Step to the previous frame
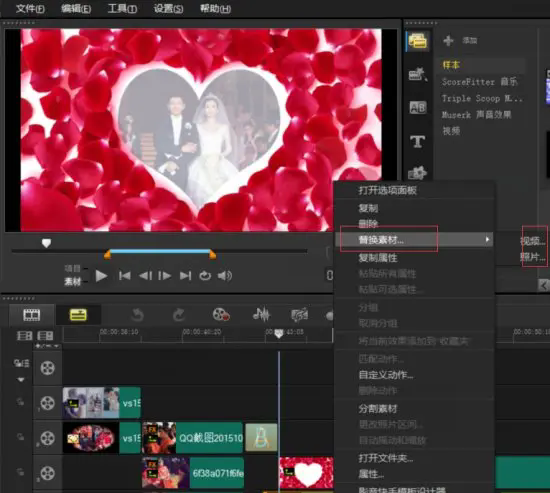The height and width of the screenshot is (493, 550). pyautogui.click(x=145, y=276)
